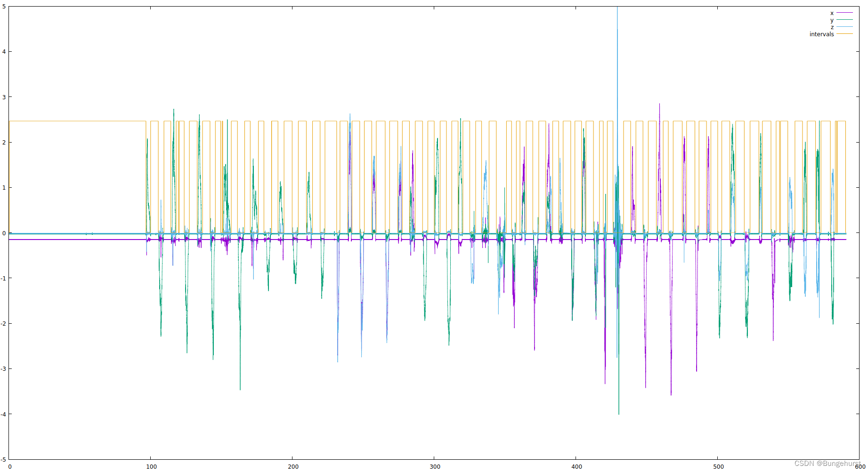Click the x-axis tick label "400"
The width and height of the screenshot is (868, 472).
point(576,467)
